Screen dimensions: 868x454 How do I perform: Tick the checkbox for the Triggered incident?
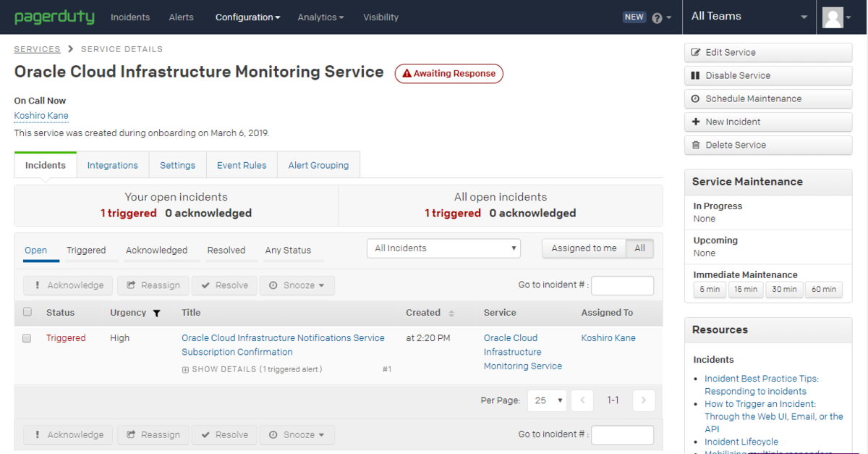click(x=27, y=338)
